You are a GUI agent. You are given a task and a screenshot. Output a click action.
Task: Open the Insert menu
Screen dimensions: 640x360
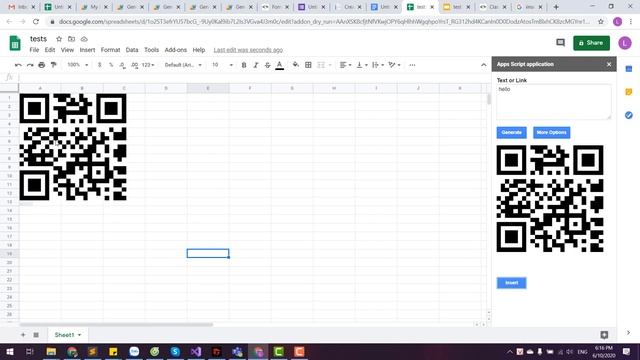pyautogui.click(x=87, y=50)
